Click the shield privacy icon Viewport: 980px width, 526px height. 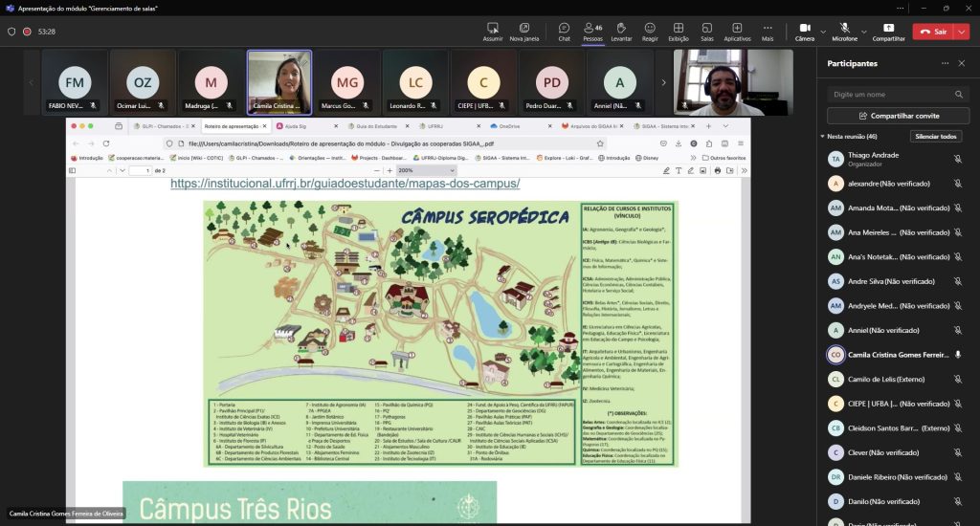coord(11,32)
